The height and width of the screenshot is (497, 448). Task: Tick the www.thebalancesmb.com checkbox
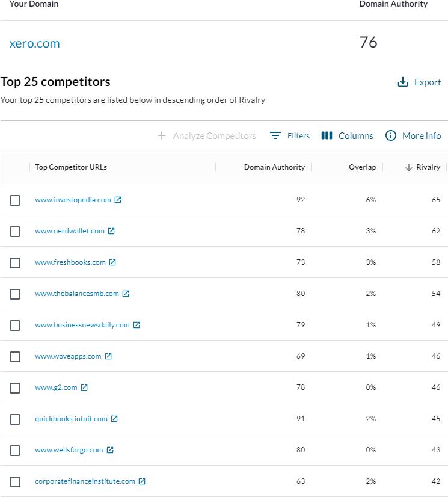coord(15,294)
